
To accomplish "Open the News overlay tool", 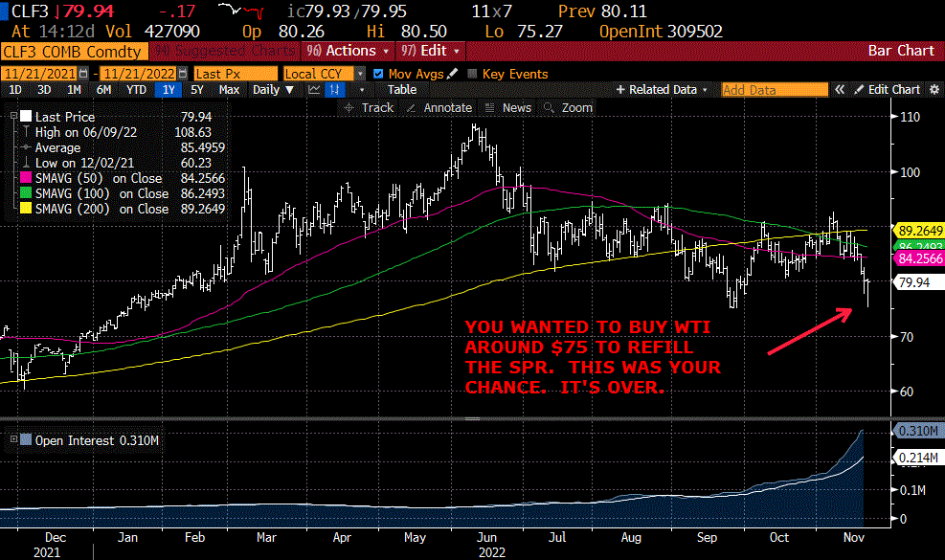I will [x=508, y=108].
